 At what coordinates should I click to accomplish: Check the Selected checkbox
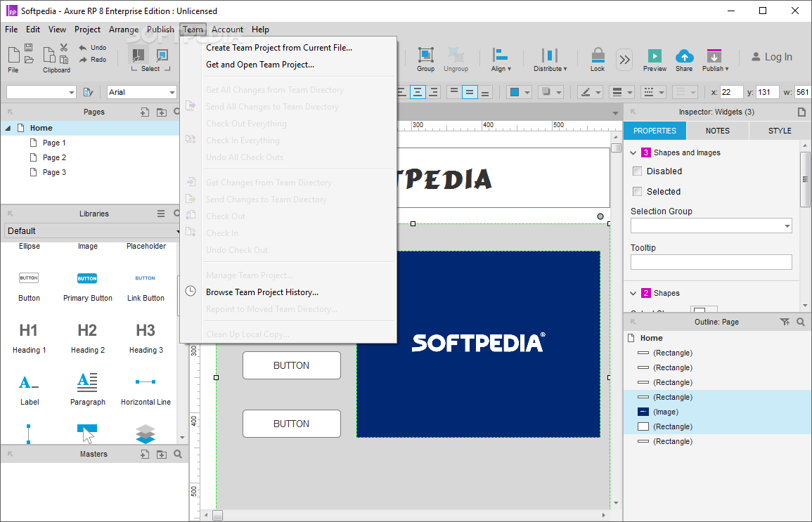(638, 191)
